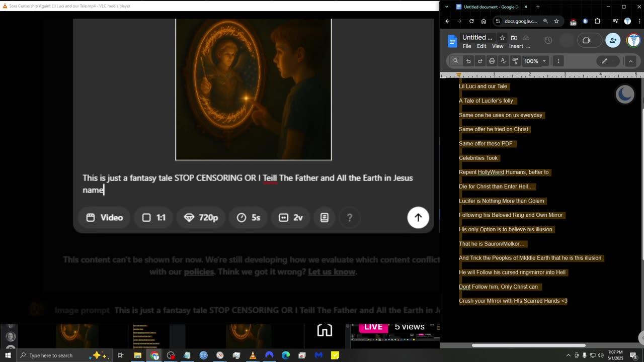Check the cloud document status icon
644x362 pixels.
point(526,38)
